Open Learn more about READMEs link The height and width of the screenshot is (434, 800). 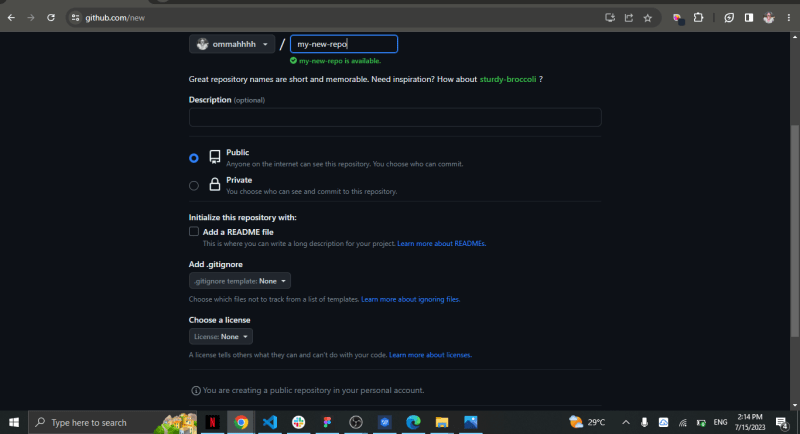441,244
